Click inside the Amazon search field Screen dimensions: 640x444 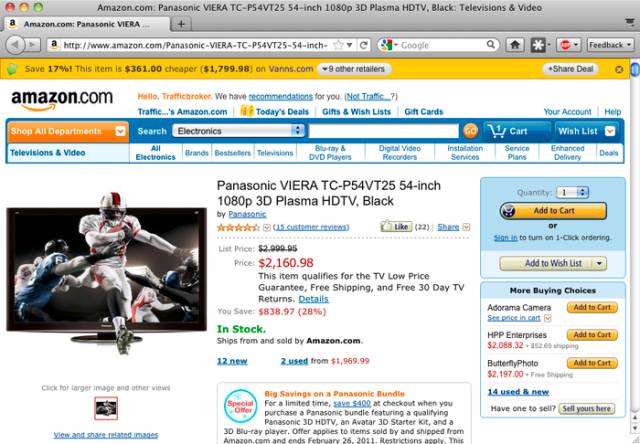coord(384,131)
